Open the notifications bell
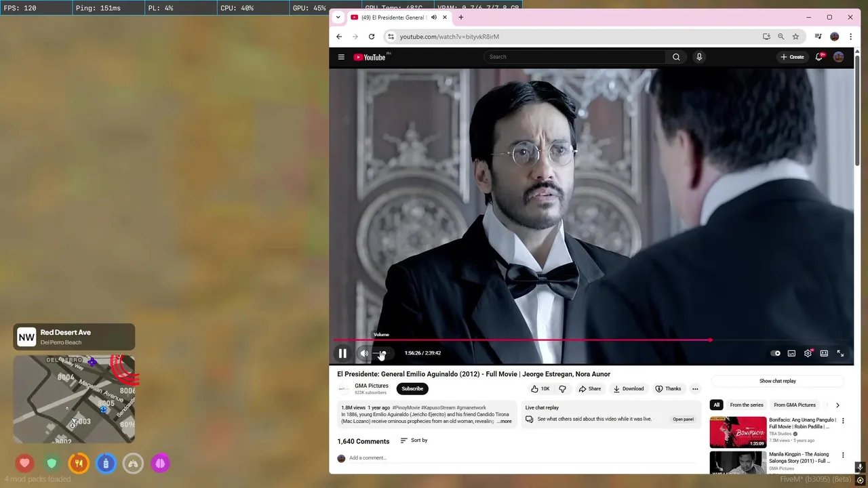 click(x=819, y=57)
